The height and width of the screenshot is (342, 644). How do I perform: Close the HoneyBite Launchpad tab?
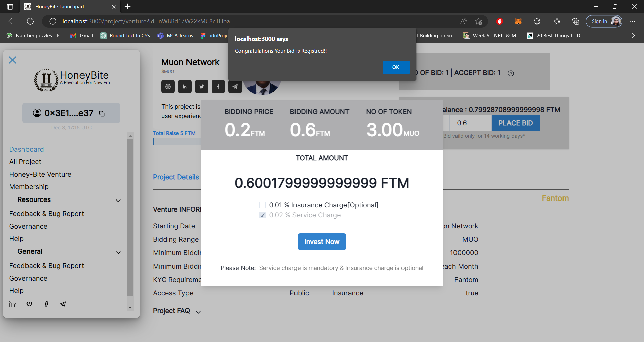pos(114,7)
